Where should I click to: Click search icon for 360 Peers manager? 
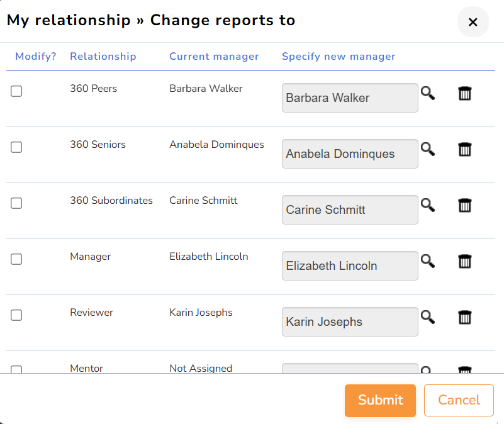[x=428, y=94]
